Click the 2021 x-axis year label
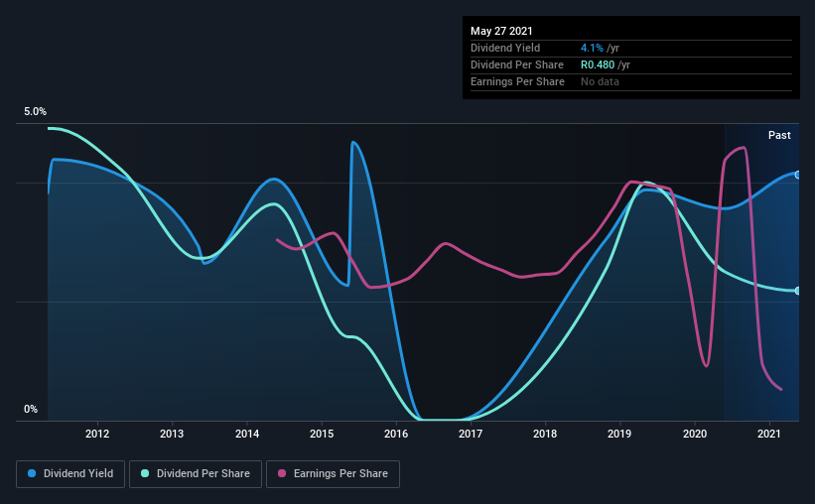 click(769, 434)
